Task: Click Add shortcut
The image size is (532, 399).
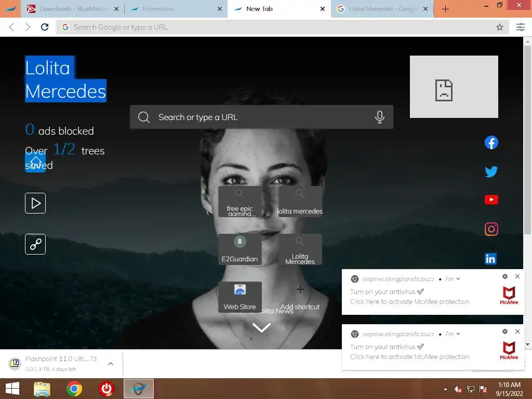Action: point(300,297)
